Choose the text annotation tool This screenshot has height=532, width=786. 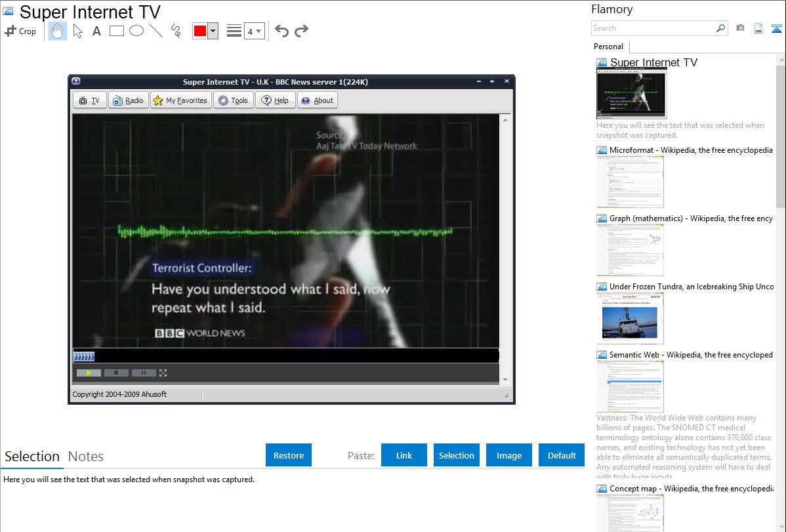(96, 31)
